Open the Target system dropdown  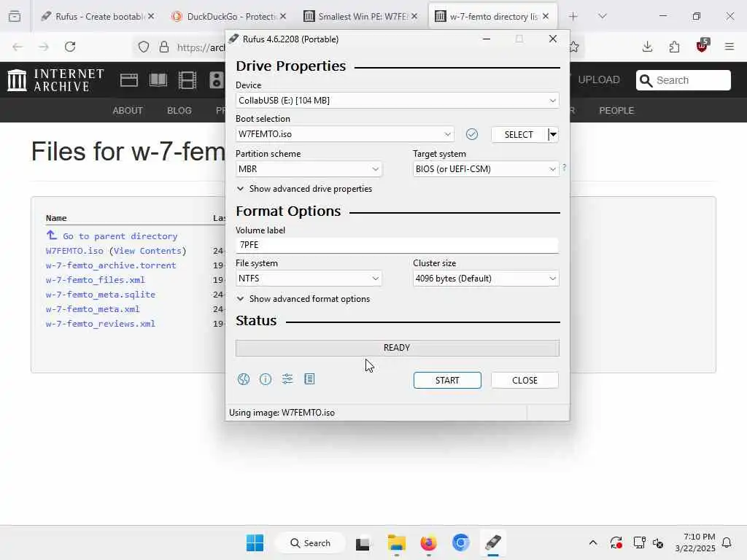pyautogui.click(x=485, y=169)
